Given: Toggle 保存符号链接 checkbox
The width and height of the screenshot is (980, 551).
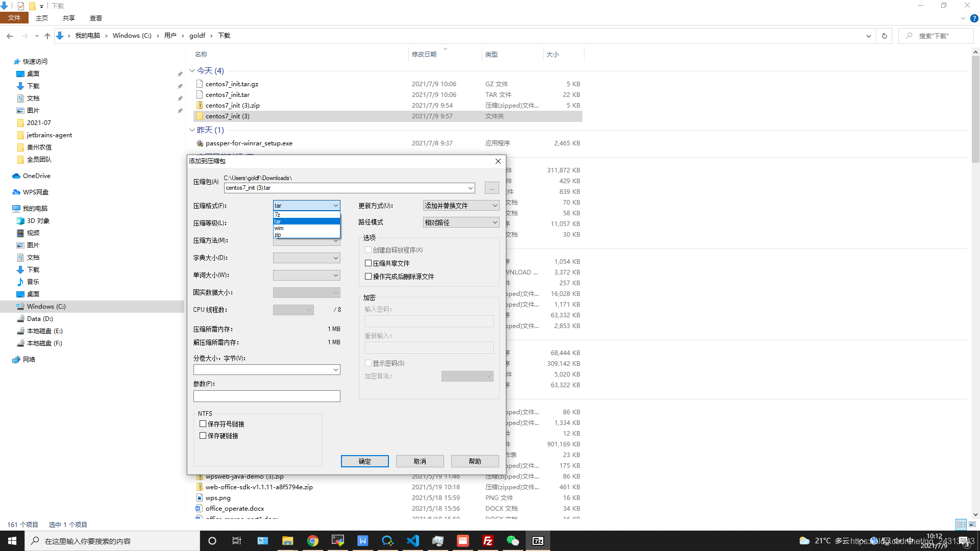Looking at the screenshot, I should (x=203, y=424).
